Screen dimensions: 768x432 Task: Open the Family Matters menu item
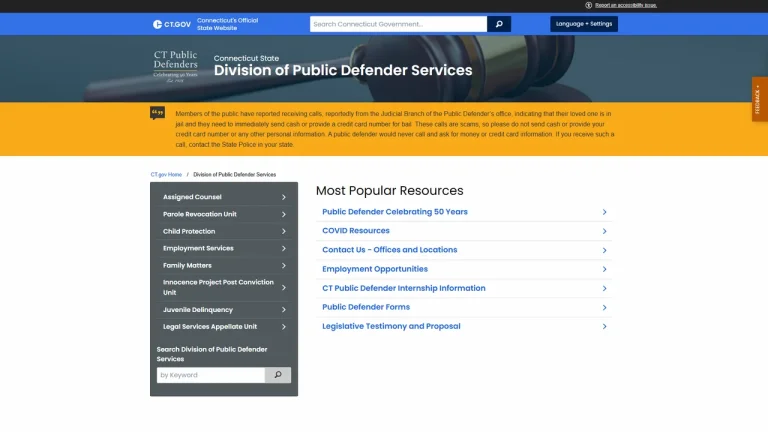187,265
